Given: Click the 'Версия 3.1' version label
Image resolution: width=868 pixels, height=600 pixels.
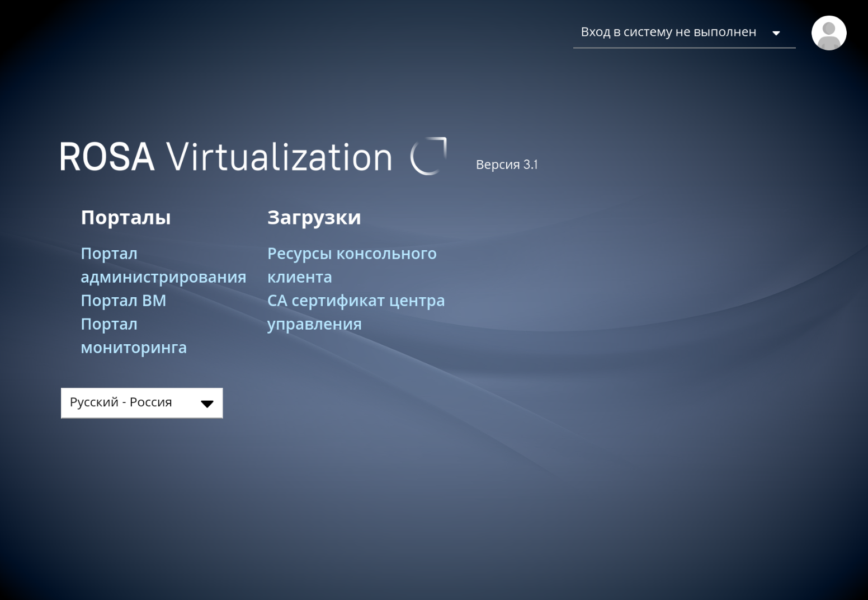Looking at the screenshot, I should click(506, 165).
